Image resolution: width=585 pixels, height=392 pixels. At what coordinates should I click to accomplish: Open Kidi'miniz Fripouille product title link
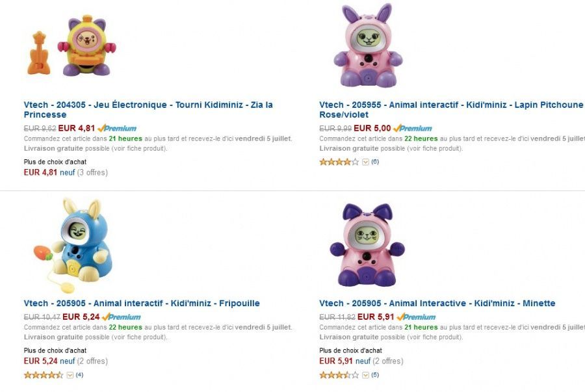[x=142, y=303]
